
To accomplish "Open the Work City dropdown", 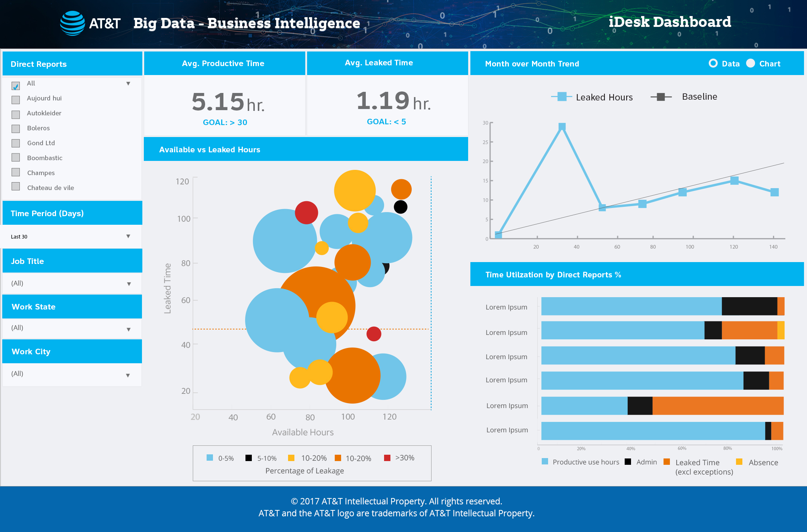I will [x=128, y=375].
